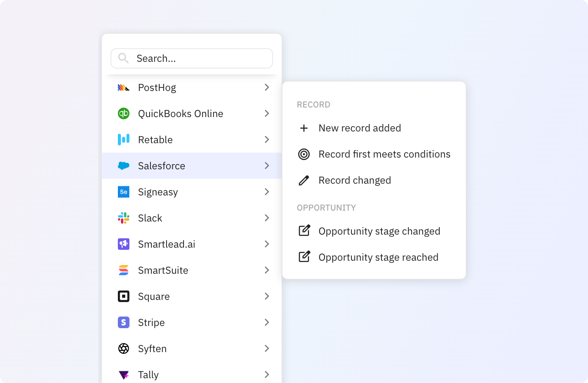Click the Smartlead.ai logo icon
The height and width of the screenshot is (383, 588).
[124, 244]
